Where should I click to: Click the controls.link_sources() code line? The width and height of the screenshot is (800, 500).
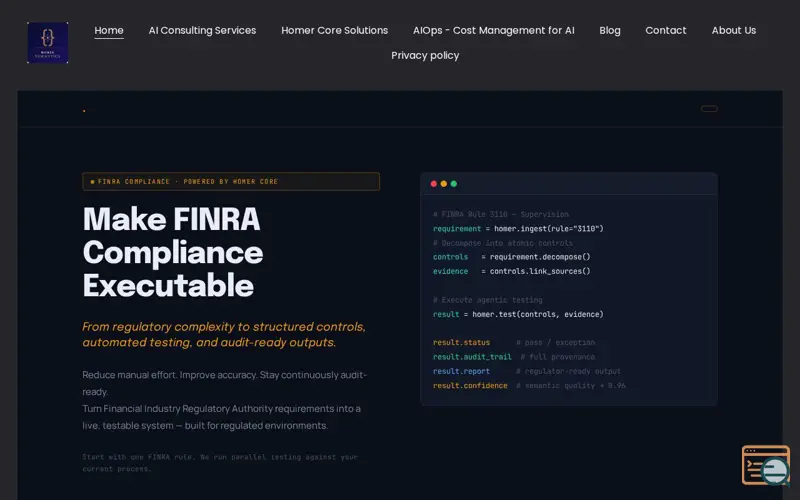coord(512,271)
